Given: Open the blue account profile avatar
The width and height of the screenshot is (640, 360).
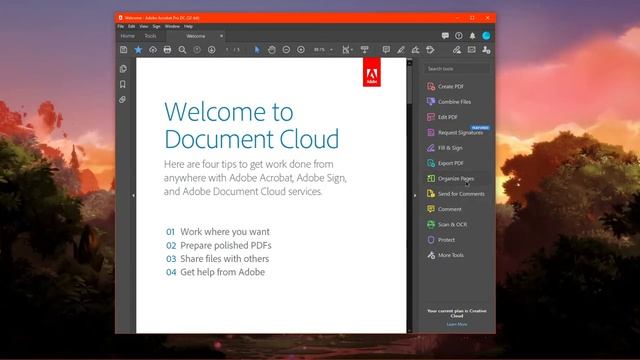Looking at the screenshot, I should click(x=486, y=36).
